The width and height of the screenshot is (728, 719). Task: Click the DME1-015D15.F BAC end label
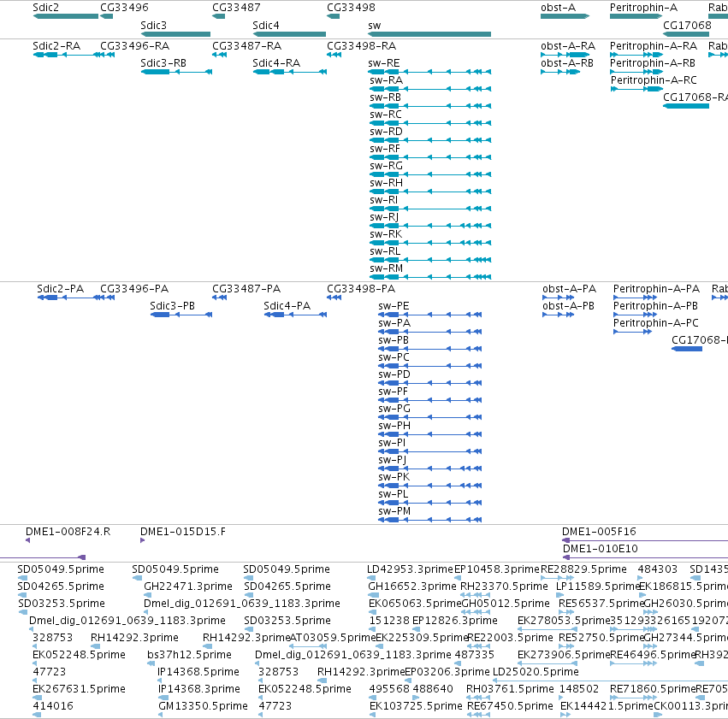tap(183, 532)
